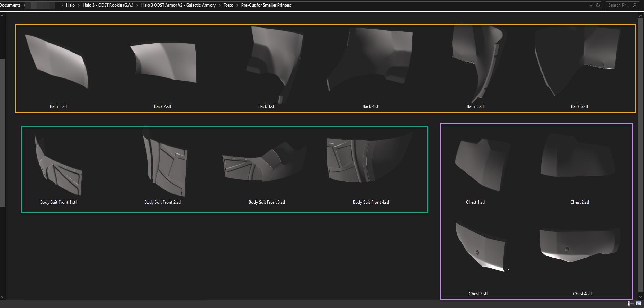Screen dimensions: 644x308
Task: Go to the Documents breadcrumb folder
Action: click(10, 5)
